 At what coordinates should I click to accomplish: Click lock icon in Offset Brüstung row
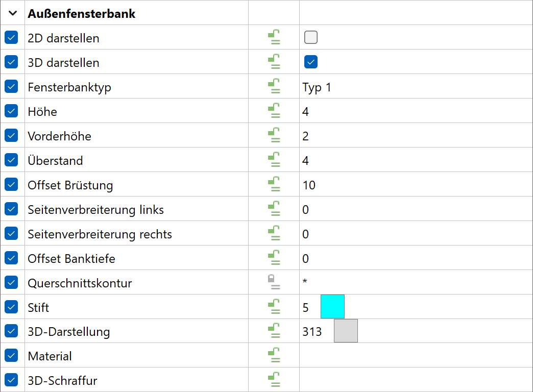tap(274, 184)
